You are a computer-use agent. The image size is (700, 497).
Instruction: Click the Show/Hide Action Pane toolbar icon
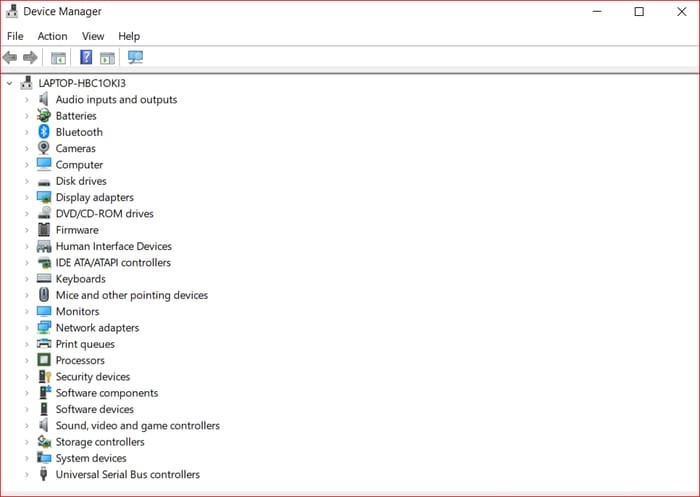[108, 58]
